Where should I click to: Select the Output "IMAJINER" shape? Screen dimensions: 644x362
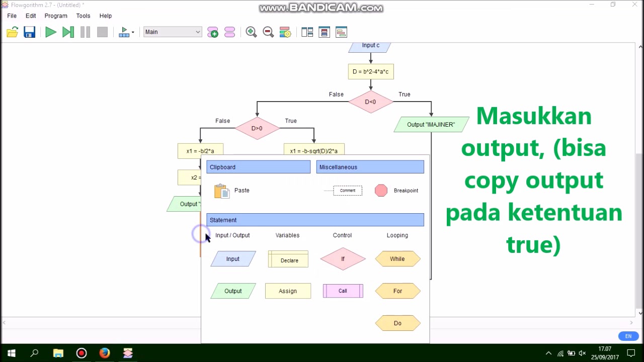[431, 125]
